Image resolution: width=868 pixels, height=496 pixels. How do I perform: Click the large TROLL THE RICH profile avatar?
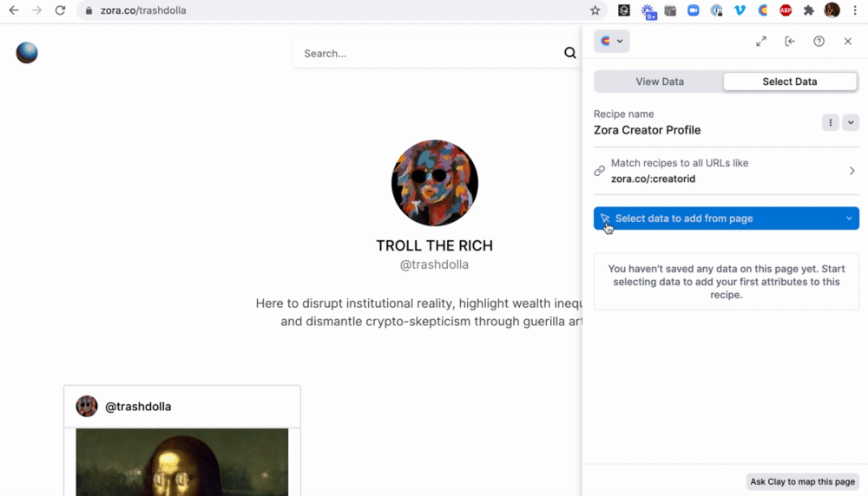click(x=435, y=183)
